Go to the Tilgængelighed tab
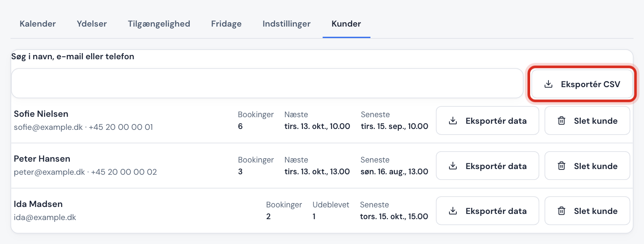Screen dimensions: 644x244 click(159, 24)
